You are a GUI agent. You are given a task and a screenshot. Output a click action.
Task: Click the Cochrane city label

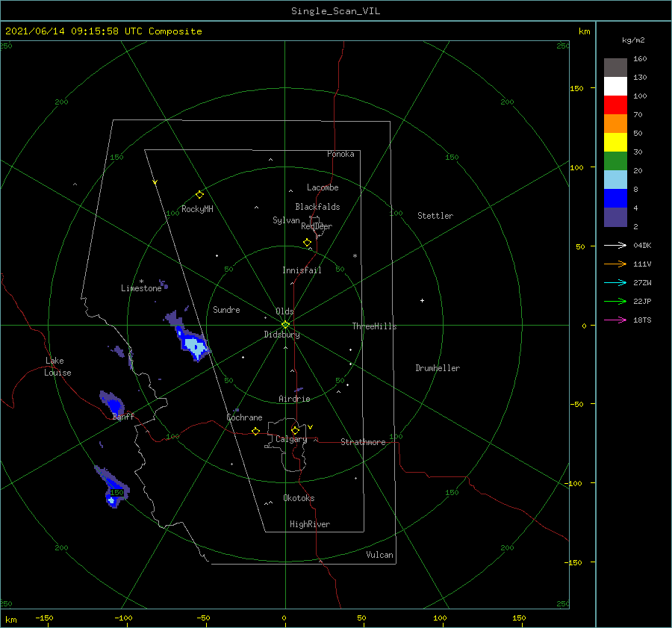pyautogui.click(x=244, y=417)
